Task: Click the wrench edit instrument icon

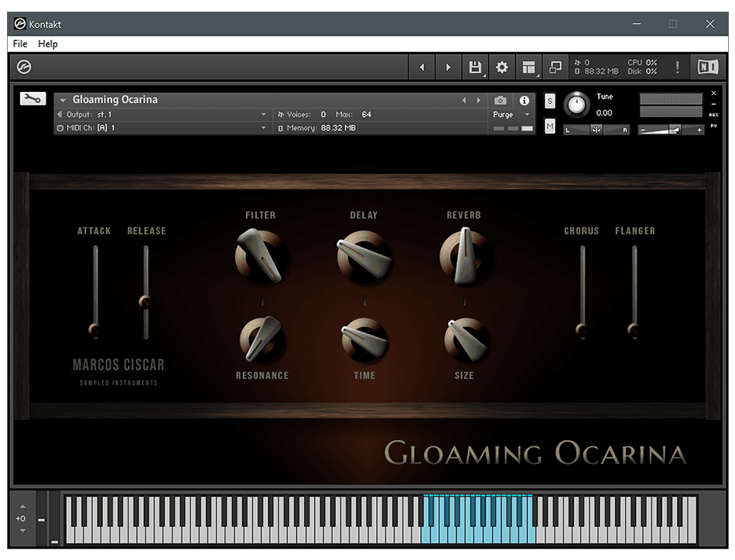Action: [32, 99]
